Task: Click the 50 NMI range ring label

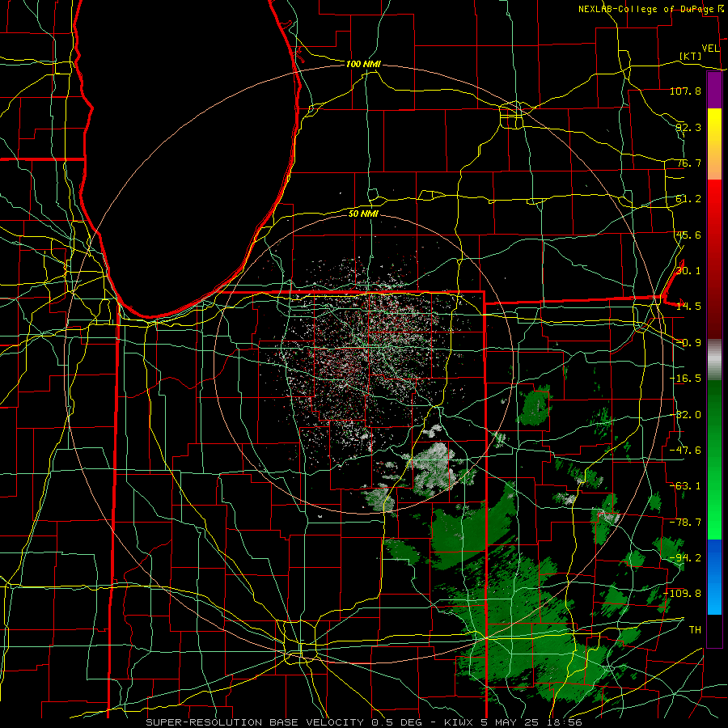Action: pyautogui.click(x=363, y=214)
